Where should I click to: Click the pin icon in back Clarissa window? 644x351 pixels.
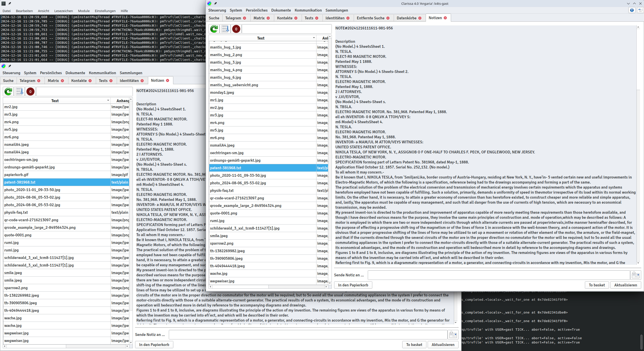click(x=10, y=66)
